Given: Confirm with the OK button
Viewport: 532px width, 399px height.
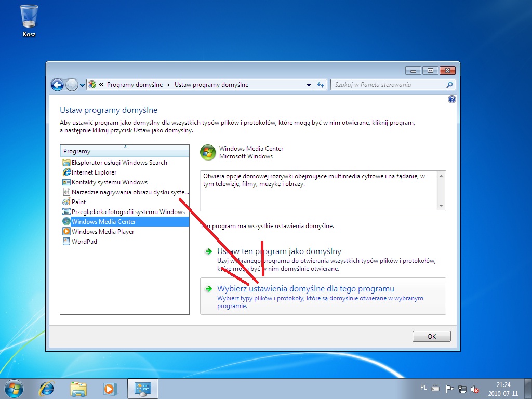Looking at the screenshot, I should [x=432, y=336].
